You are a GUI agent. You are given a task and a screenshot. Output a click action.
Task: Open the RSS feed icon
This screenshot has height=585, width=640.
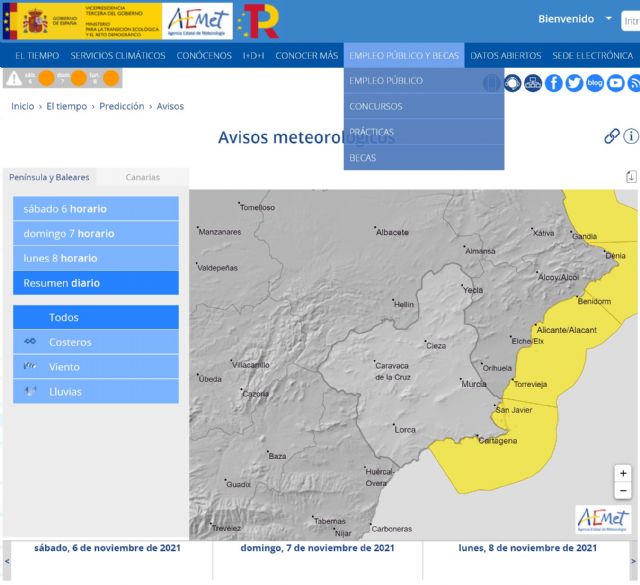pos(634,83)
